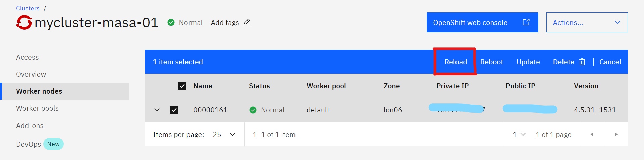Uncheck the checkbox for worker 00000161

pyautogui.click(x=174, y=110)
